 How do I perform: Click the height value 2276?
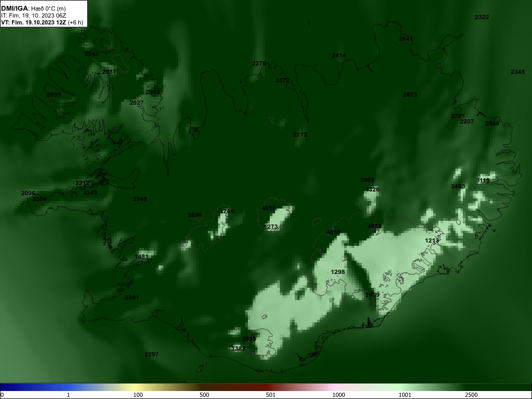[259, 63]
